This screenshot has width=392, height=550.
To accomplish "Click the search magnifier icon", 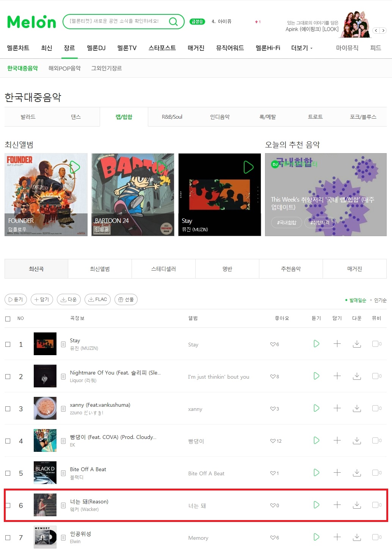I will coord(173,22).
